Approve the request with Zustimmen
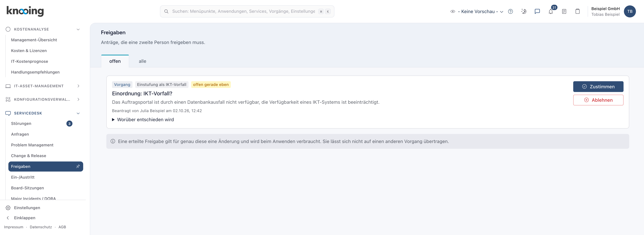644x235 pixels. 598,87
